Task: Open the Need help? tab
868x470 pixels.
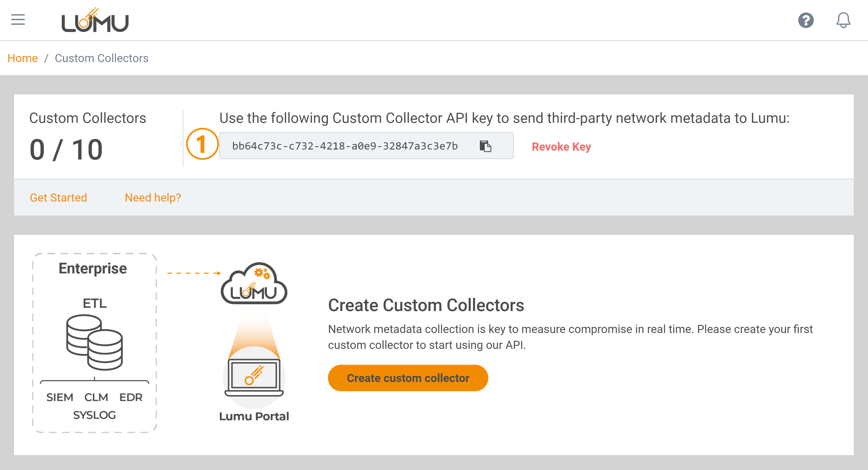Action: pyautogui.click(x=153, y=197)
